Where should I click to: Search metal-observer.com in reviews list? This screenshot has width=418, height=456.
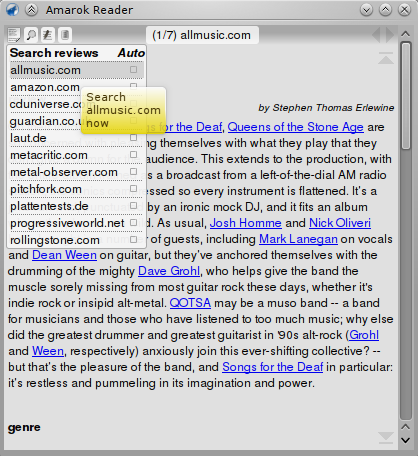point(64,172)
